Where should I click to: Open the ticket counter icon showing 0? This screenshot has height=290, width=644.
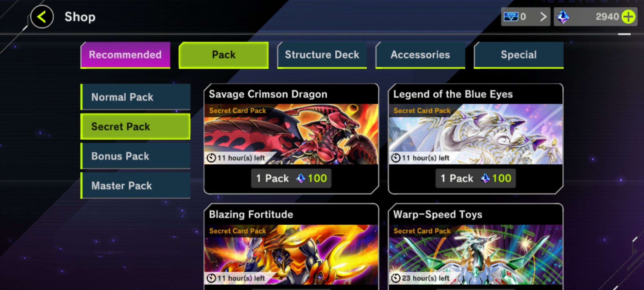point(511,17)
